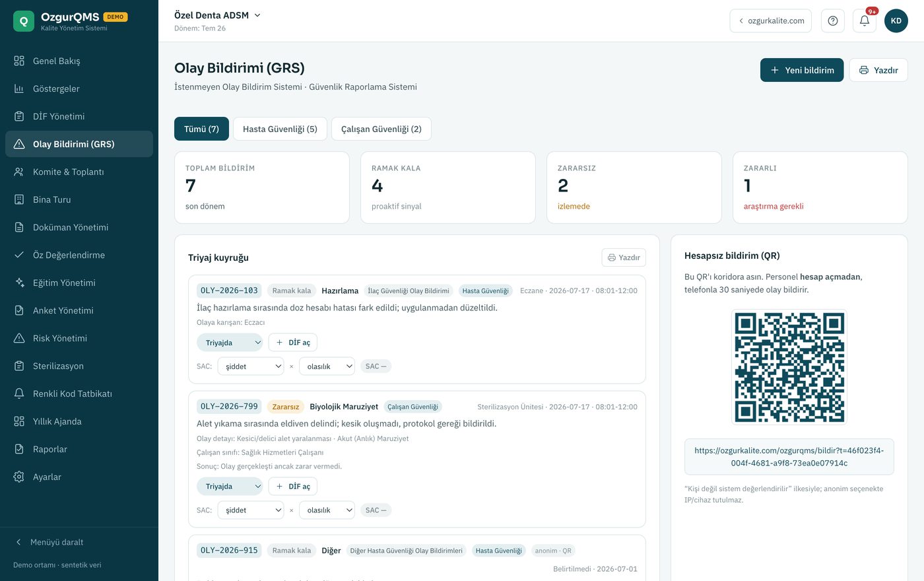Switch to Çalışan Güvenliği (2) tab
924x581 pixels.
click(381, 129)
